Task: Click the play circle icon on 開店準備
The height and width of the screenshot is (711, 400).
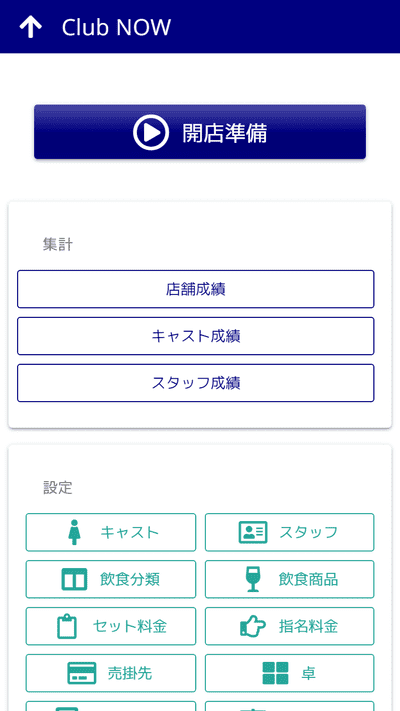Action: pos(151,132)
